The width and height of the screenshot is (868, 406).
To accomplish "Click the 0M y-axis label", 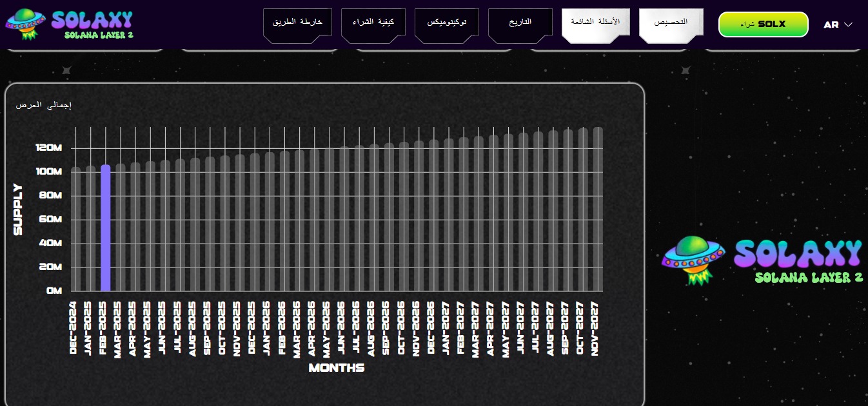I will click(54, 291).
